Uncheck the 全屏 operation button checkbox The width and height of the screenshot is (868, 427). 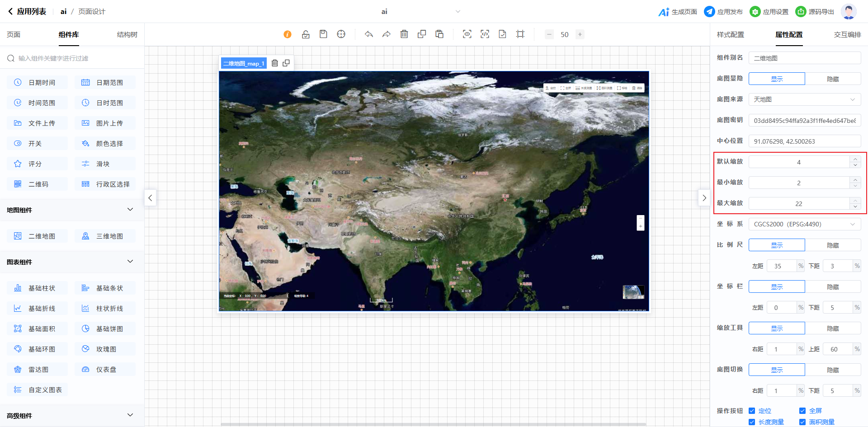[802, 411]
